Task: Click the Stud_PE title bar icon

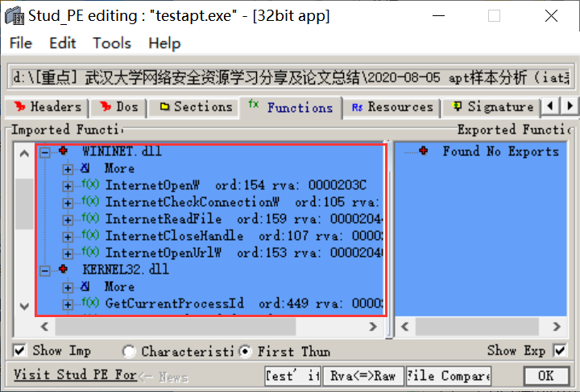Action: click(x=14, y=16)
